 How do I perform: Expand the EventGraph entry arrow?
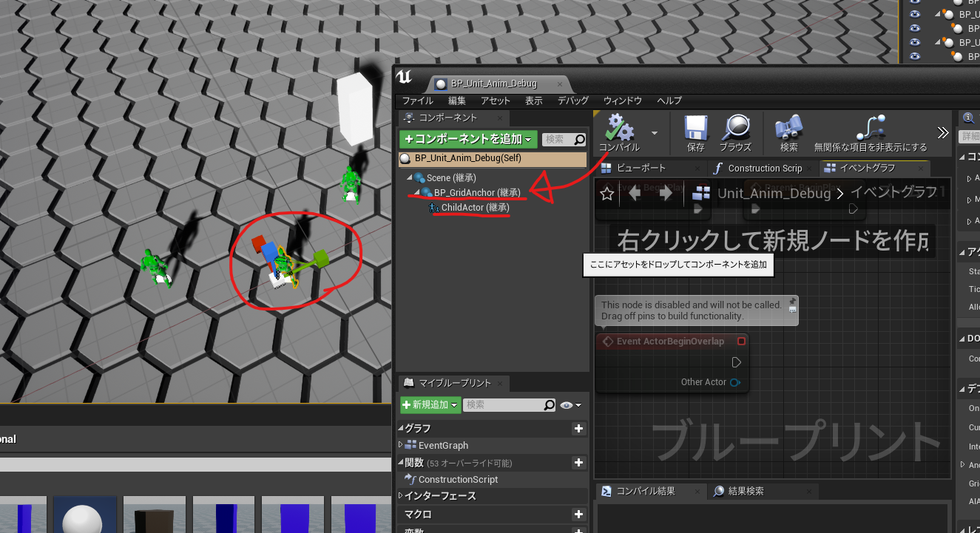point(401,445)
